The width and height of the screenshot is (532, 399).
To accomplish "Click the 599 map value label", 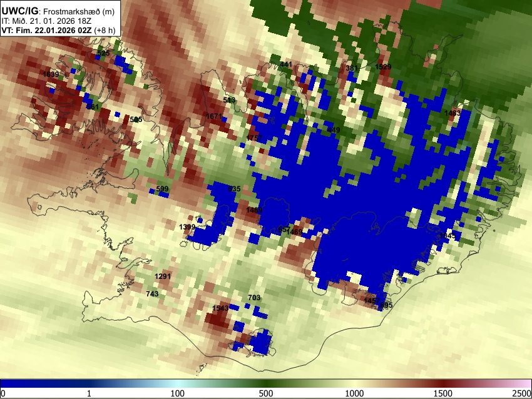I will coord(162,189).
